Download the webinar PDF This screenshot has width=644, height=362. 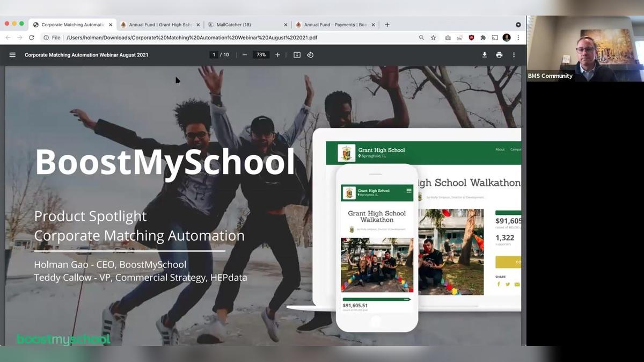point(484,54)
